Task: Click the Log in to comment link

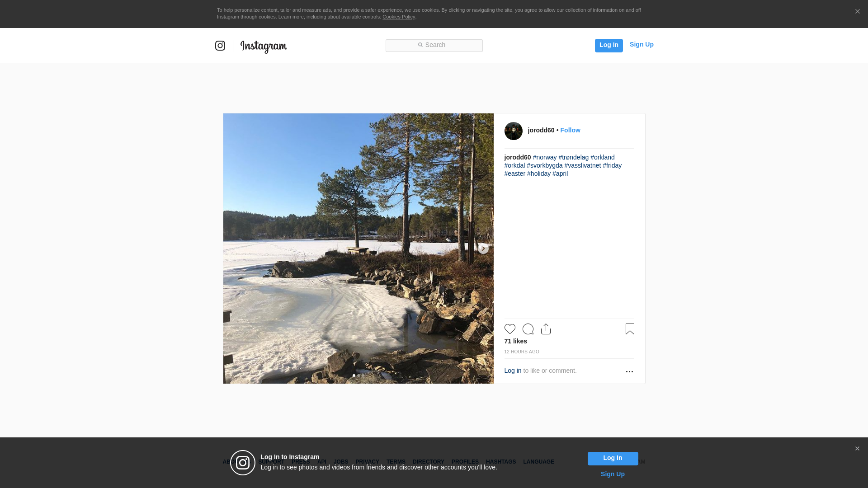Action: click(x=513, y=371)
